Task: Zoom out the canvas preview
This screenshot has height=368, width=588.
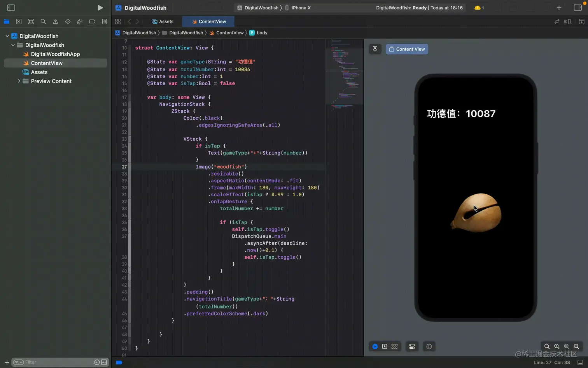Action: coord(547,347)
